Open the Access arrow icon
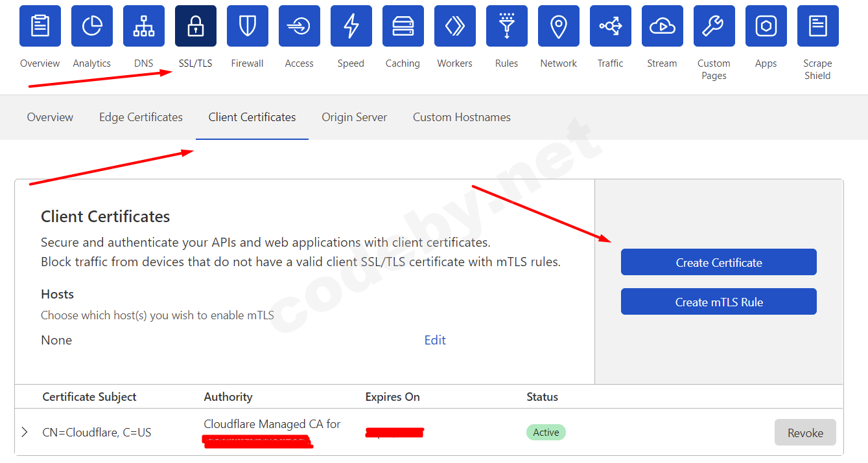The image size is (868, 463). coord(299,26)
